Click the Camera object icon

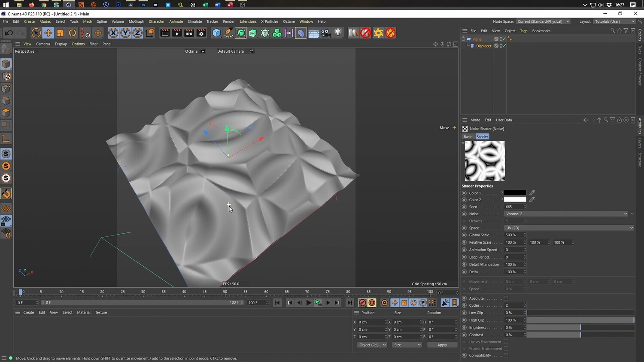[326, 33]
